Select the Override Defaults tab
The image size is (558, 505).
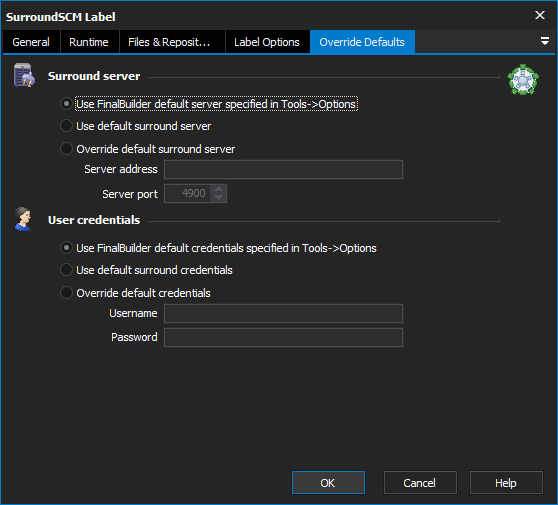coord(362,42)
